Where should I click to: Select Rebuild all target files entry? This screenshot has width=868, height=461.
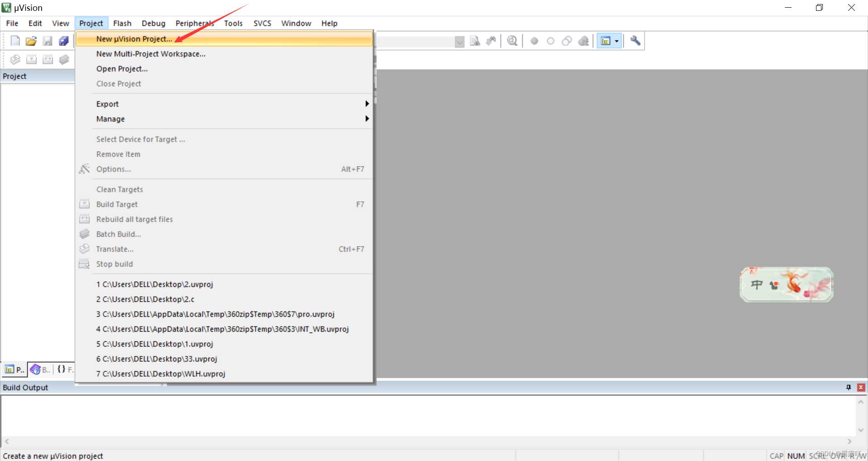click(x=224, y=219)
